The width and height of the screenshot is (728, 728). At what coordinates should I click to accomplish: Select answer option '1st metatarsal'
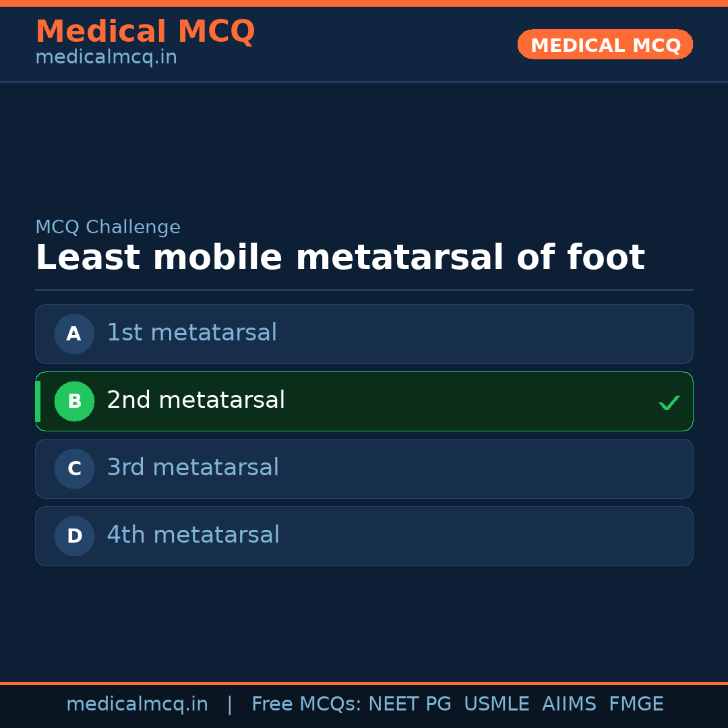coord(364,334)
